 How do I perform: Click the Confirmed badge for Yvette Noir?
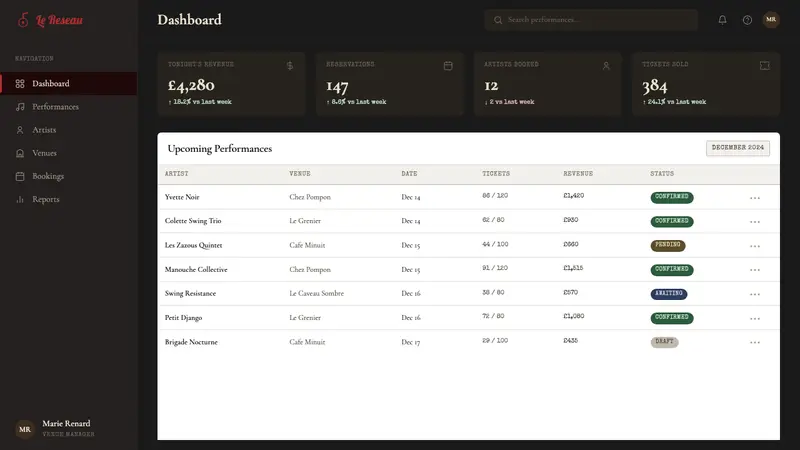[x=671, y=197]
